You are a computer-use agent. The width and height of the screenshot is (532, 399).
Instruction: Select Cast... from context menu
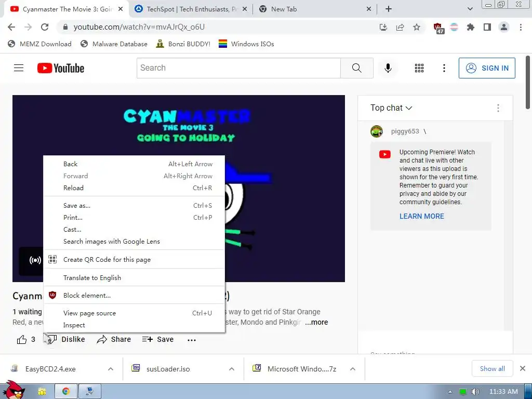coord(135,230)
